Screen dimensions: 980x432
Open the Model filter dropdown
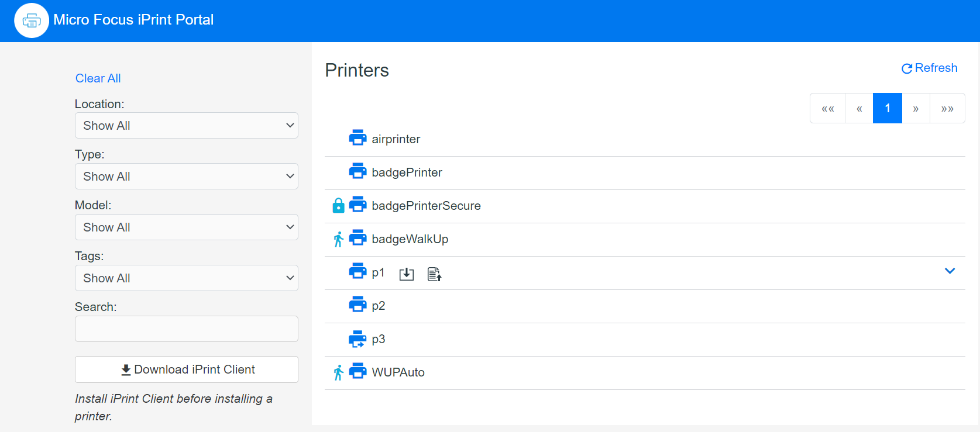point(186,227)
